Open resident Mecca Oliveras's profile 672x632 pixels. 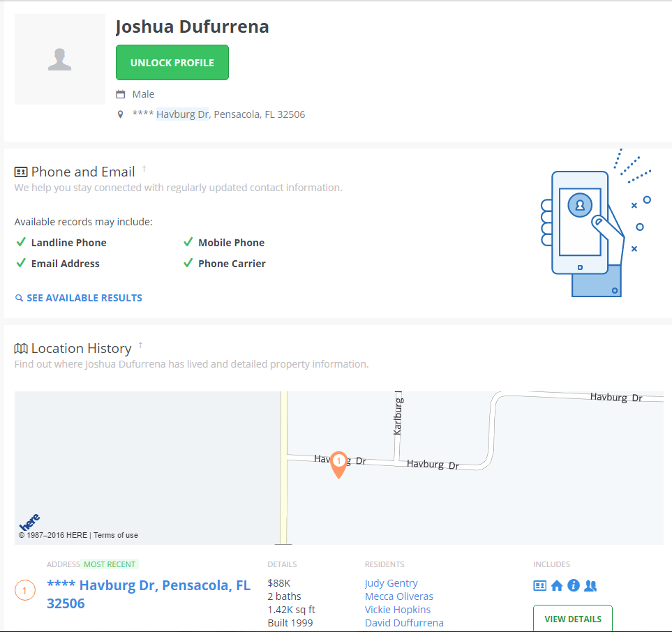tap(399, 596)
